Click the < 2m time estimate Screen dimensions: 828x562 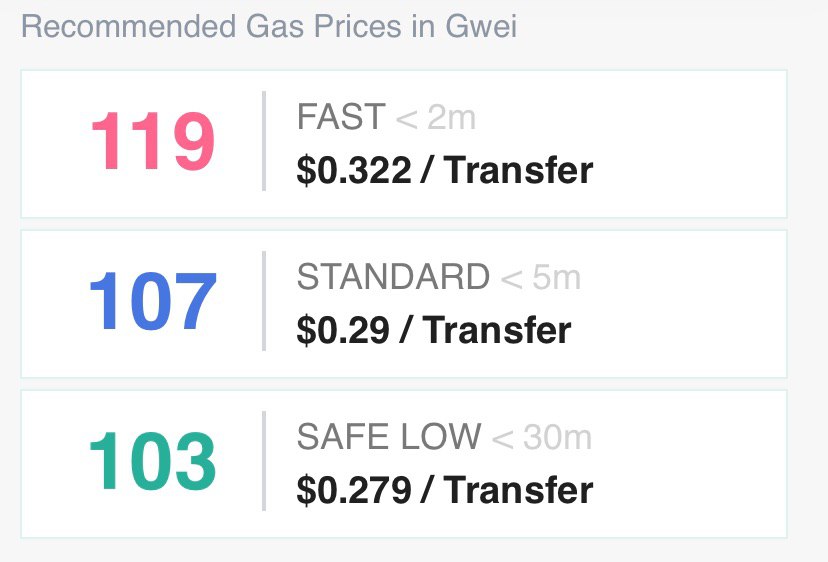pyautogui.click(x=436, y=117)
